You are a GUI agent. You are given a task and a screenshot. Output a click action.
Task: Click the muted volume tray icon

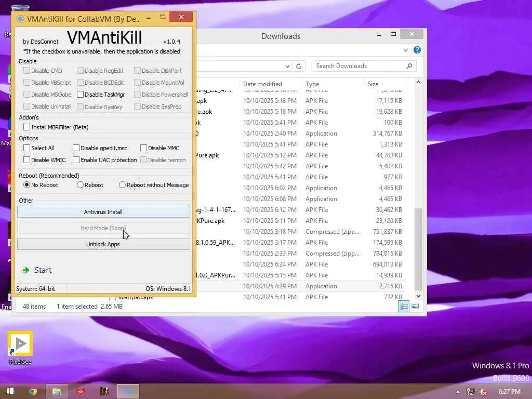[483, 392]
